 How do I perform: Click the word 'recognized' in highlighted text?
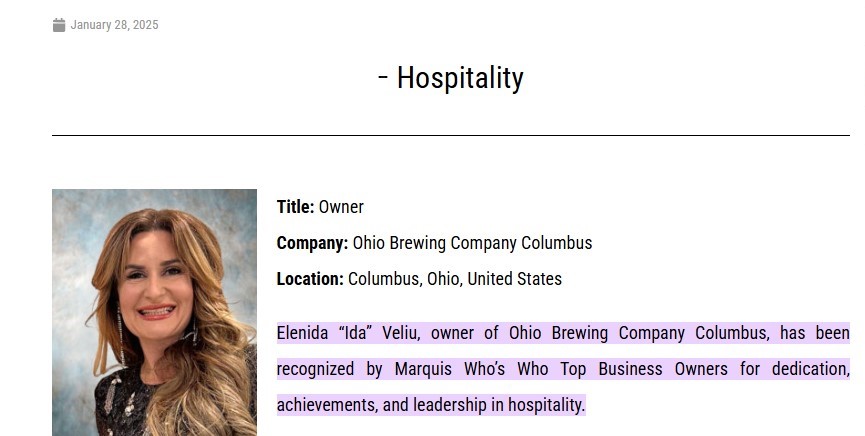click(x=315, y=369)
